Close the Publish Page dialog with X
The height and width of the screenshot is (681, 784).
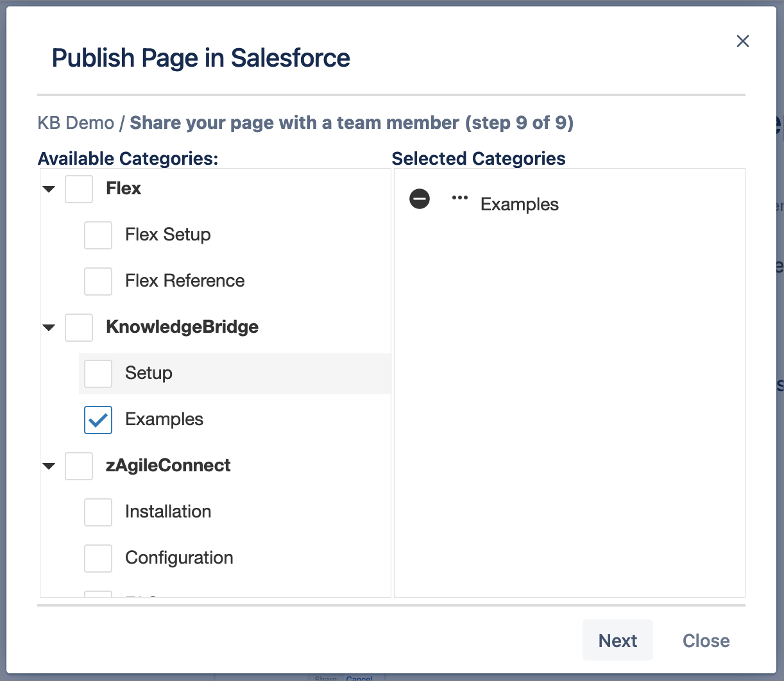click(x=742, y=41)
